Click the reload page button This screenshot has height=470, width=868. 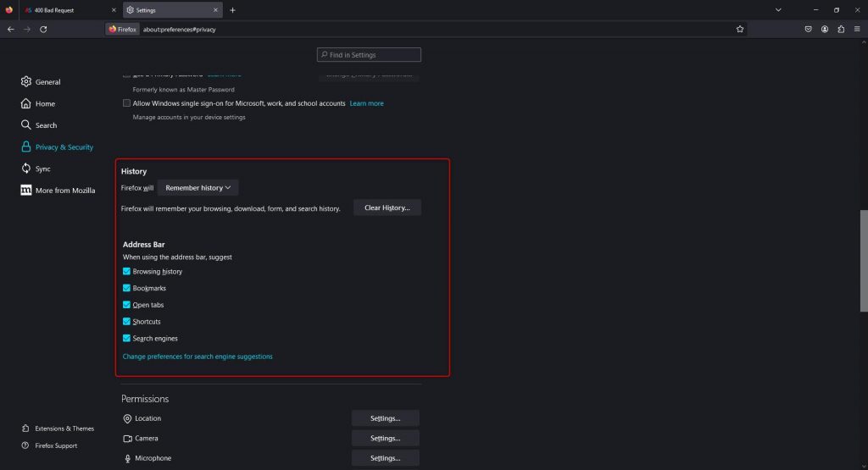click(x=43, y=29)
